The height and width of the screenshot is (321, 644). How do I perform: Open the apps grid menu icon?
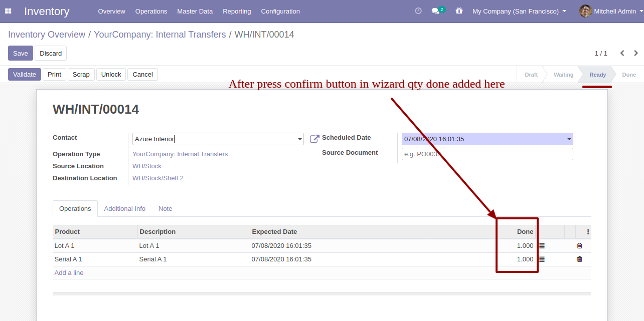(8, 11)
